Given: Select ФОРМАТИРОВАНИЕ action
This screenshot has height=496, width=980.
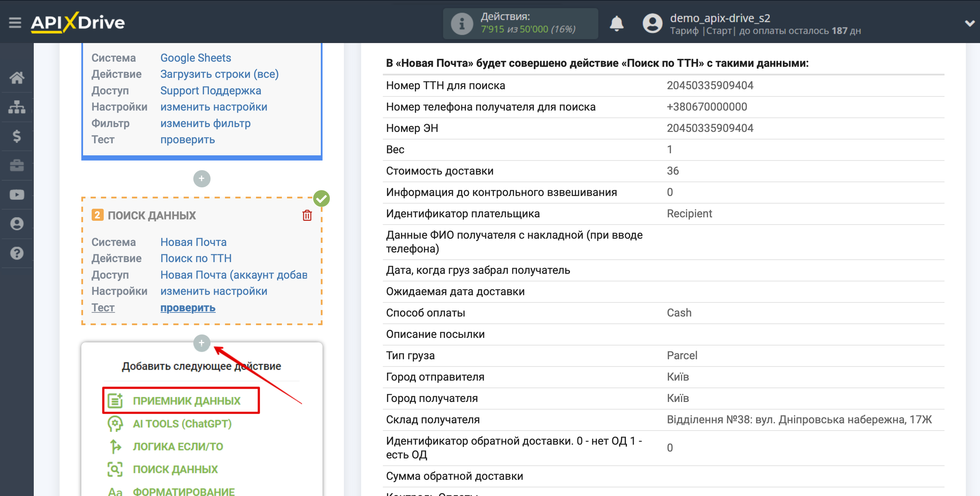Looking at the screenshot, I should 184,492.
